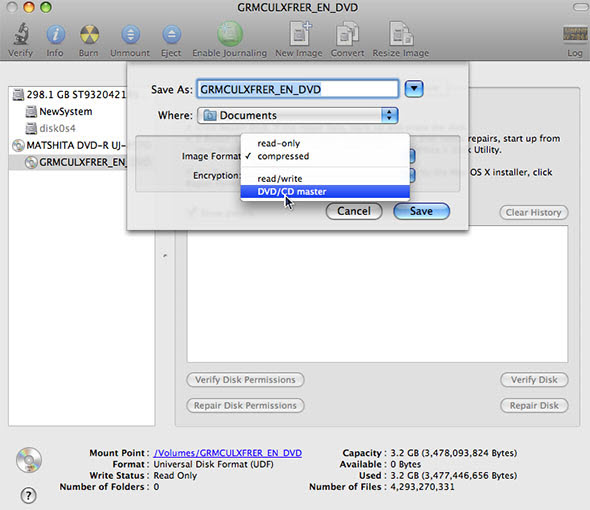Open the /Volumes/GRMCULXFRER_EN_DVD mount point link
The height and width of the screenshot is (510, 590).
pyautogui.click(x=228, y=453)
